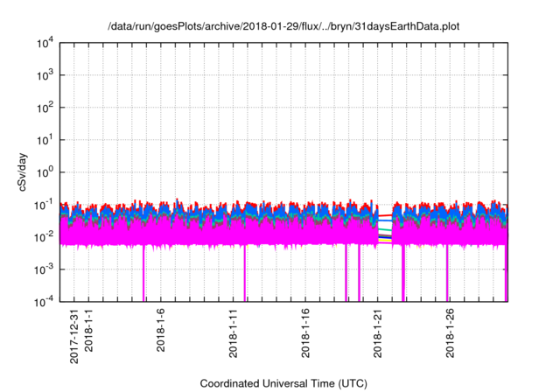Image resolution: width=560 pixels, height=392 pixels.
Task: Click the 2017-12-31 date label
Action: tap(73, 336)
